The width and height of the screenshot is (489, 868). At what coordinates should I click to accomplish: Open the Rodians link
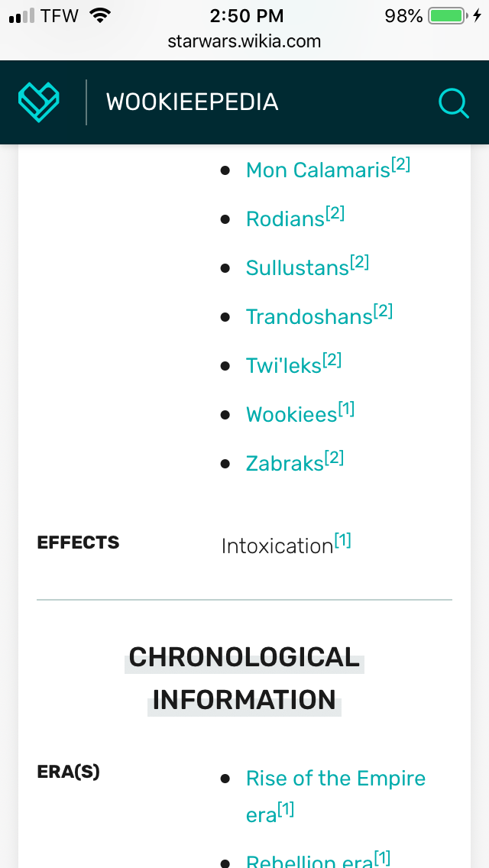pos(285,219)
